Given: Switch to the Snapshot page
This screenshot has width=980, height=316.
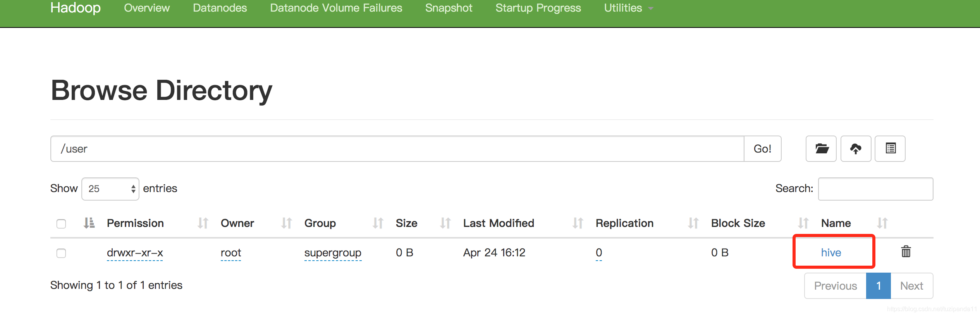Looking at the screenshot, I should pos(449,8).
